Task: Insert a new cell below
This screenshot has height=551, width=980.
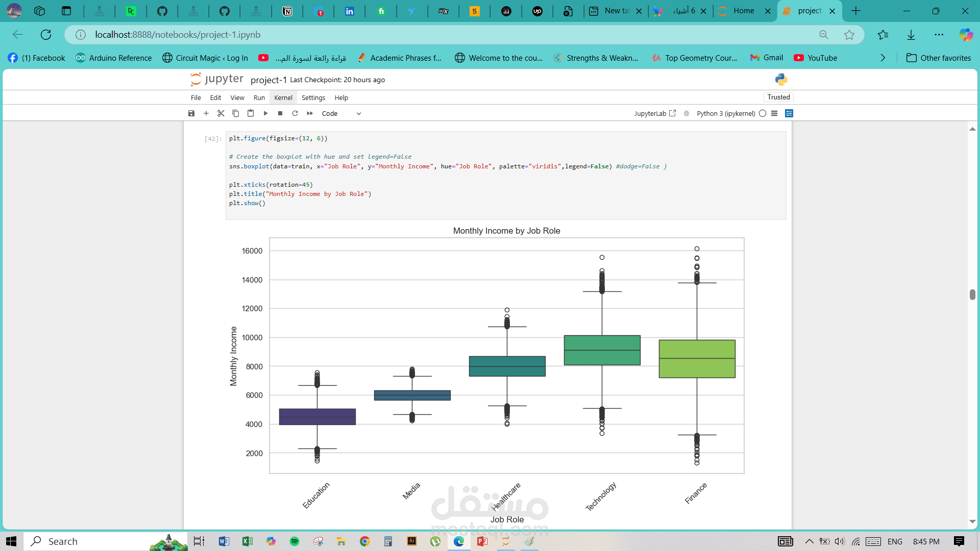Action: (206, 113)
